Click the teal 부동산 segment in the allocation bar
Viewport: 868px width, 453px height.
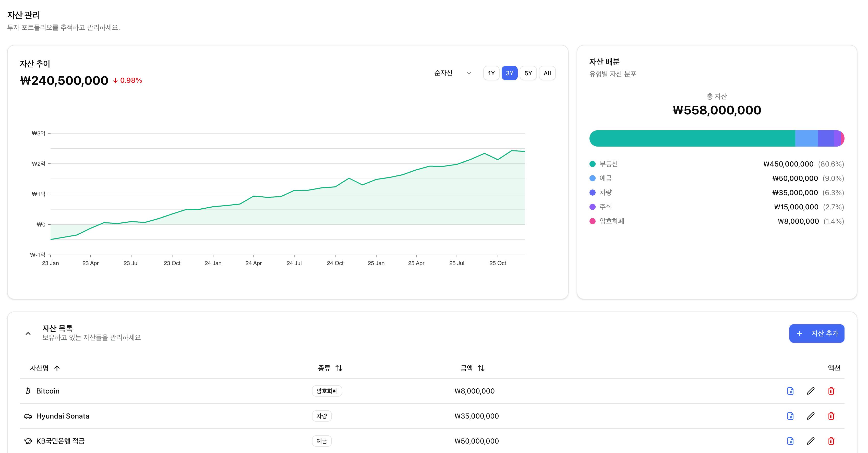click(692, 138)
